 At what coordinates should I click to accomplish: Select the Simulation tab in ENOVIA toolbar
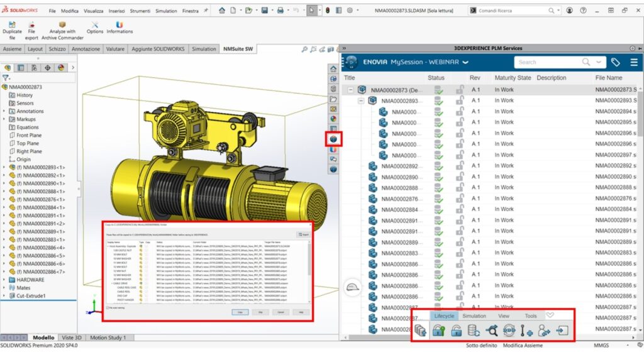tap(474, 316)
